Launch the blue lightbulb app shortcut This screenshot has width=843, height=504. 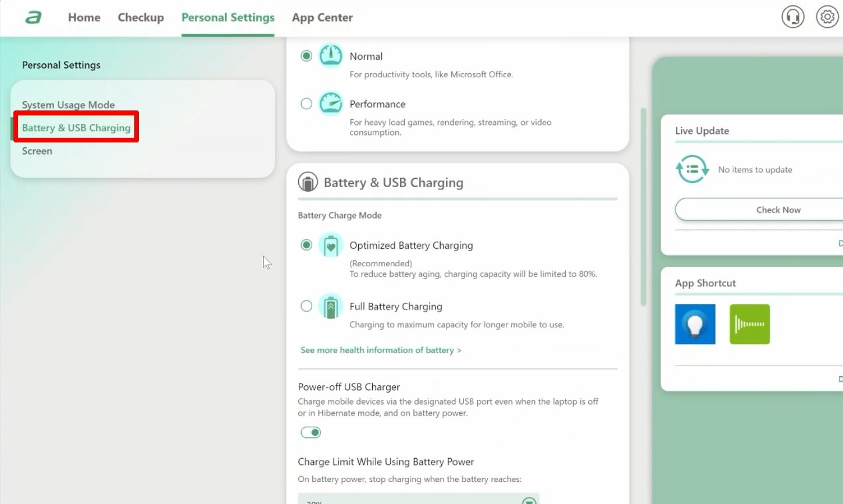(695, 324)
